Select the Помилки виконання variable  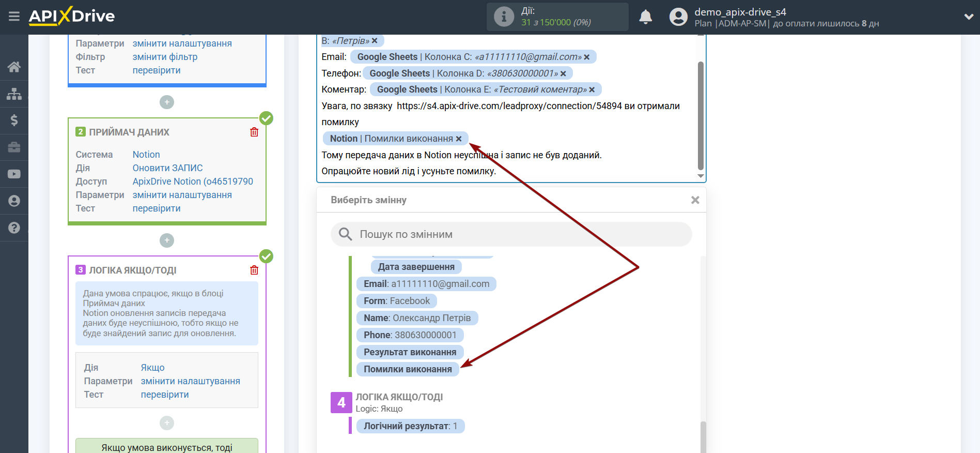pyautogui.click(x=408, y=369)
